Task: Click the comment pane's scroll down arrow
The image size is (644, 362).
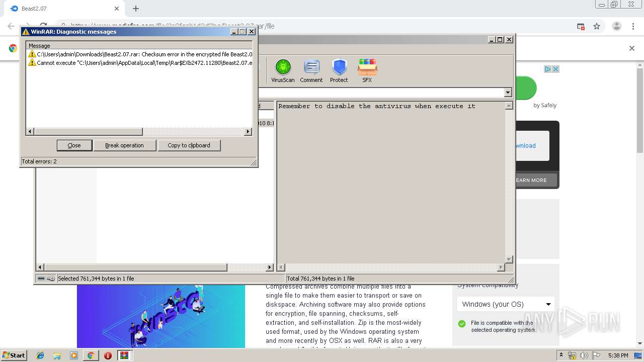Action: [x=509, y=259]
